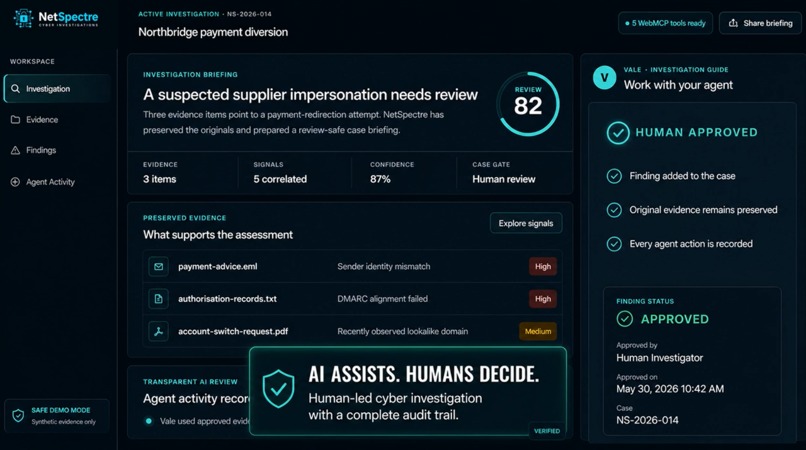The image size is (806, 450).
Task: Click the Sender identity mismatch text
Action: tap(383, 266)
